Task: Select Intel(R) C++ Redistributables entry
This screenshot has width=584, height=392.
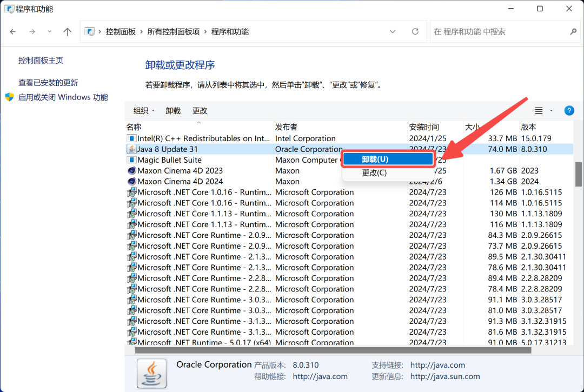Action: click(x=349, y=138)
